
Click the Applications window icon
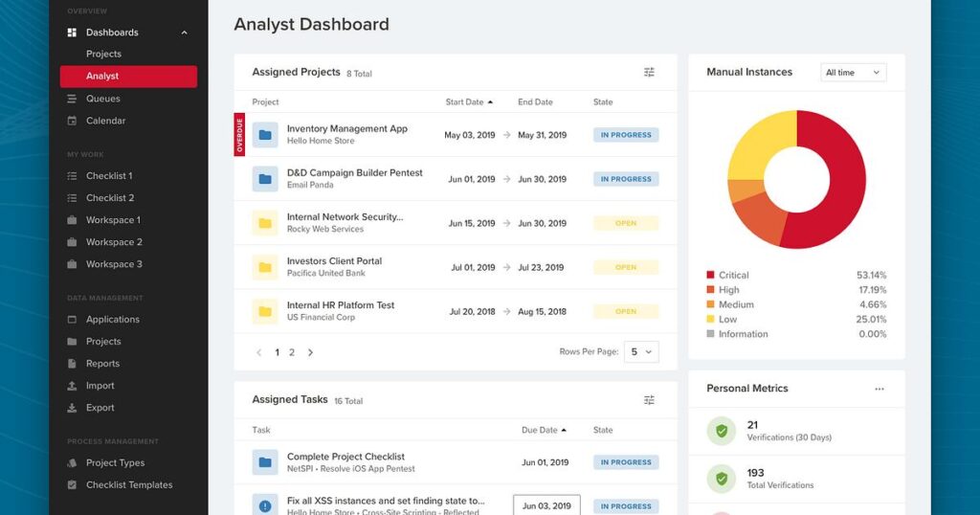point(72,320)
